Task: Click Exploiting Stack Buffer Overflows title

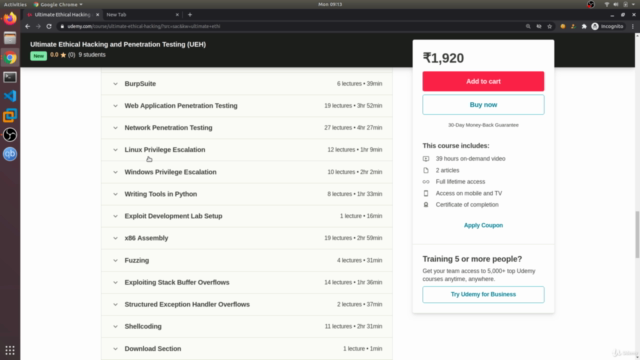Action: tap(177, 282)
